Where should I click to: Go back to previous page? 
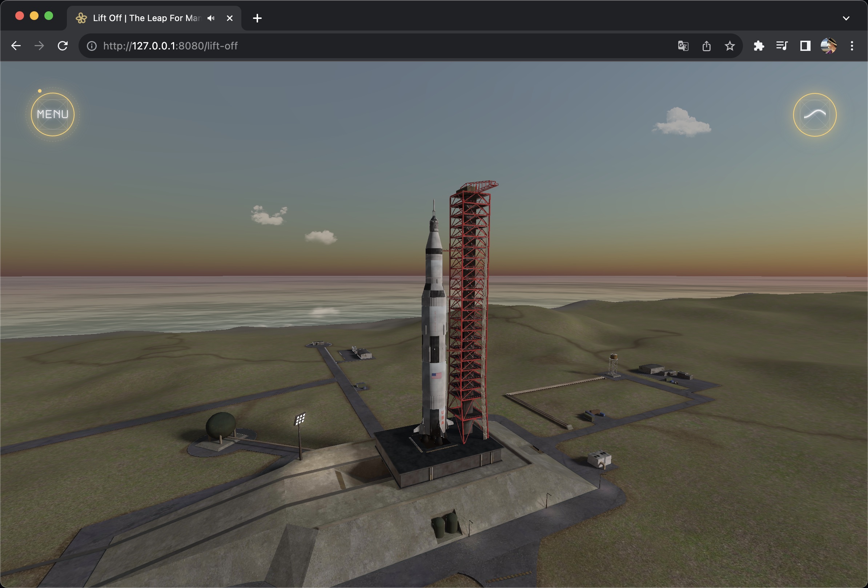(x=16, y=46)
